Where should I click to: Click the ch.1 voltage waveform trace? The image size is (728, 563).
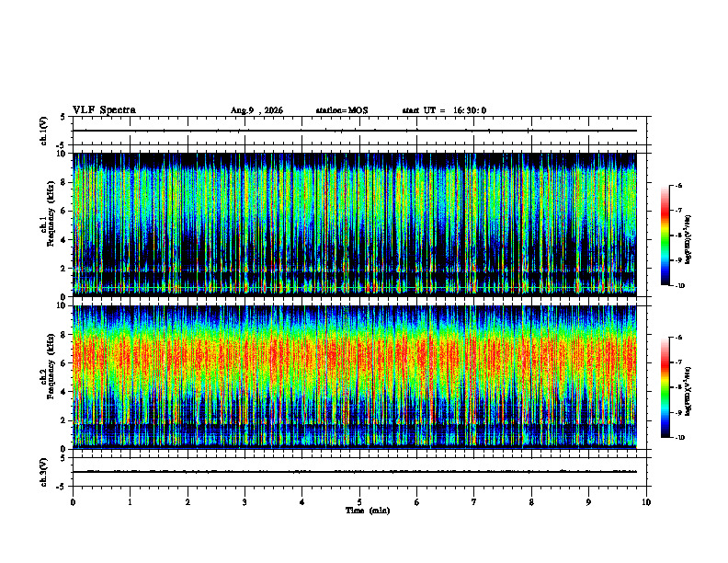[354, 131]
